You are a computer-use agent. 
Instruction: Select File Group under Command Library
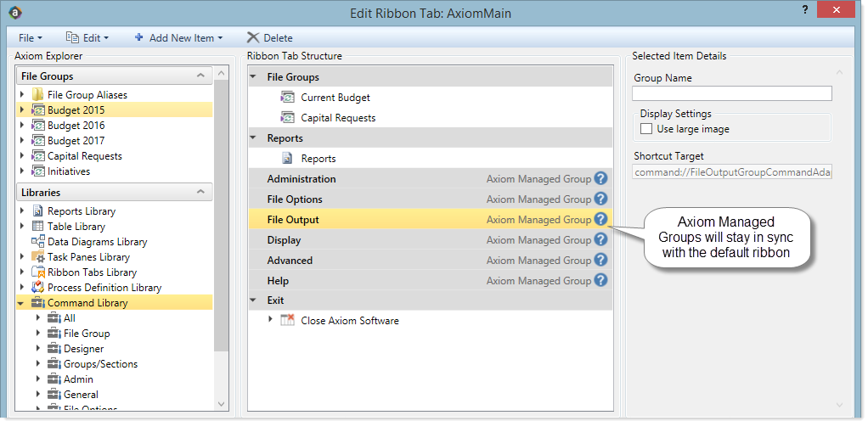pos(87,333)
